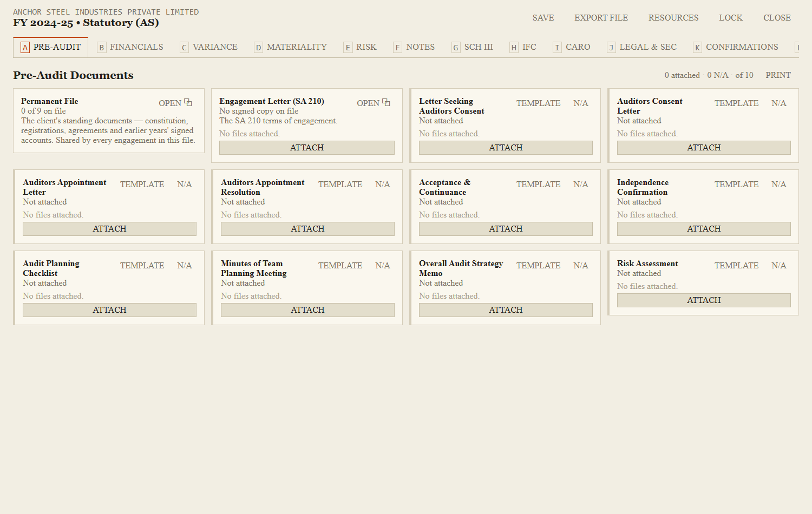Switch to the SCH III tab
The height and width of the screenshot is (514, 812).
tap(473, 47)
